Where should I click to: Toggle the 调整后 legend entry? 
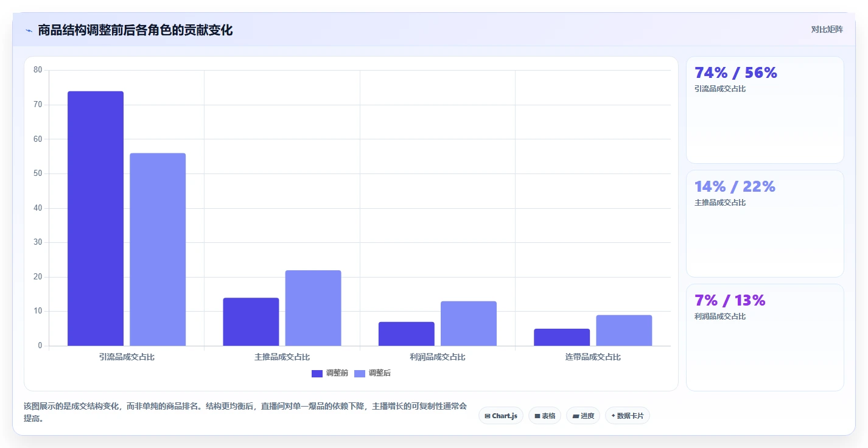point(373,373)
